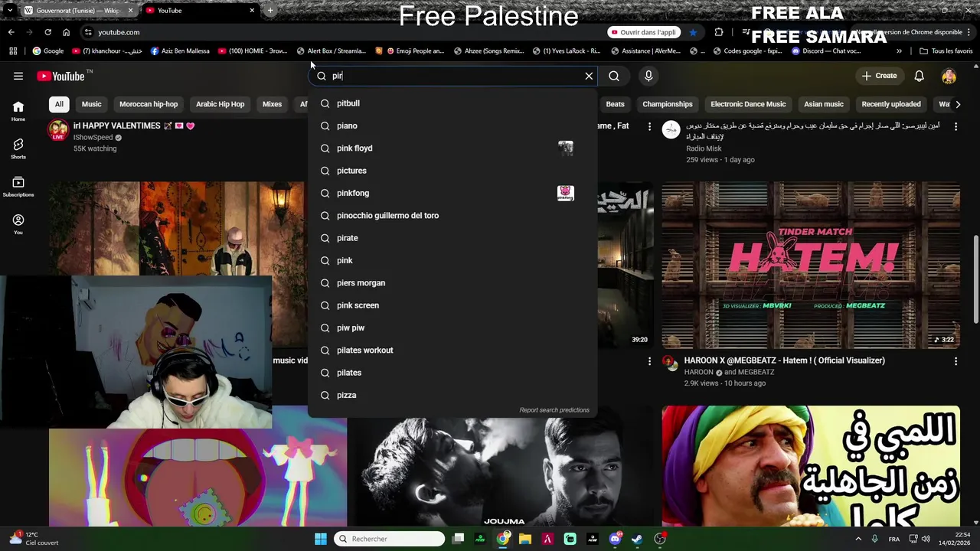Open the HAROON channel avatar
Viewport: 980px width, 551px height.
[x=671, y=363]
